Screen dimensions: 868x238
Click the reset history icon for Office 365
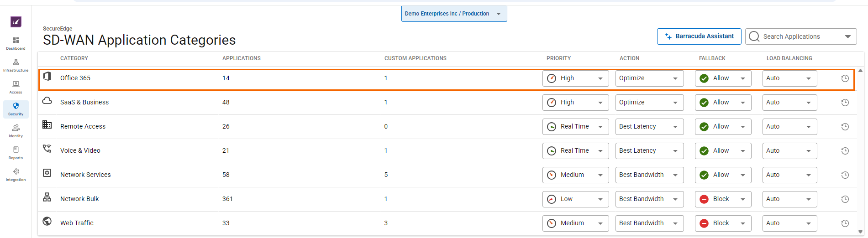point(845,78)
